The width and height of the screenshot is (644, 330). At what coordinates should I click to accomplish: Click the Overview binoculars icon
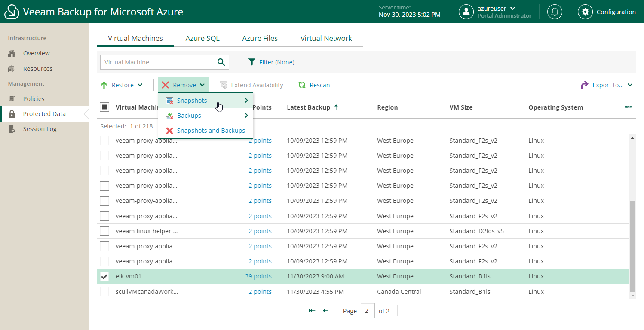(12, 53)
